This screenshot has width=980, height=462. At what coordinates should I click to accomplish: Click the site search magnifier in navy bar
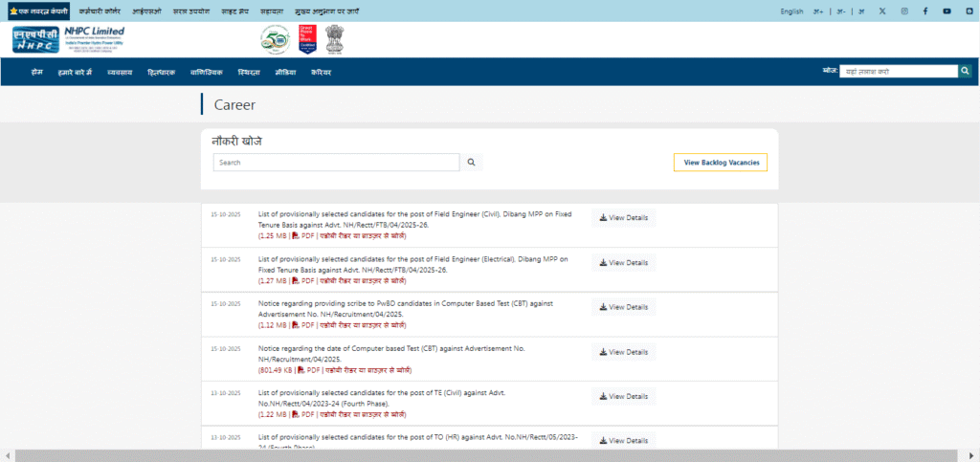pyautogui.click(x=966, y=71)
